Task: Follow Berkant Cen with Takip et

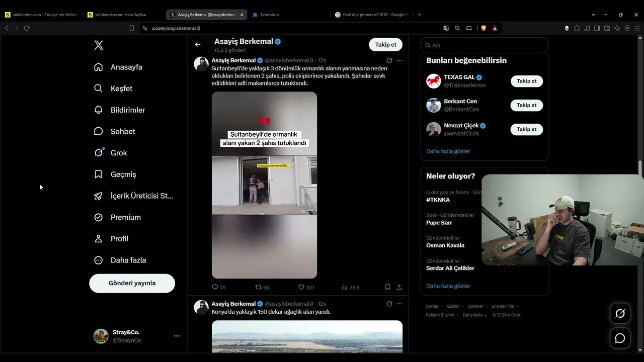Action: [x=527, y=105]
